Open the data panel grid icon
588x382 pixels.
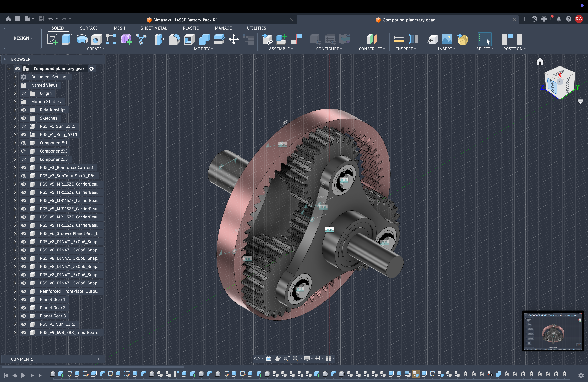click(18, 19)
